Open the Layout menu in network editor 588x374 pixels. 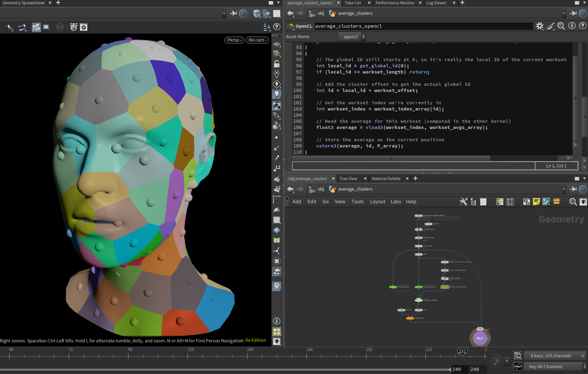[x=377, y=202]
